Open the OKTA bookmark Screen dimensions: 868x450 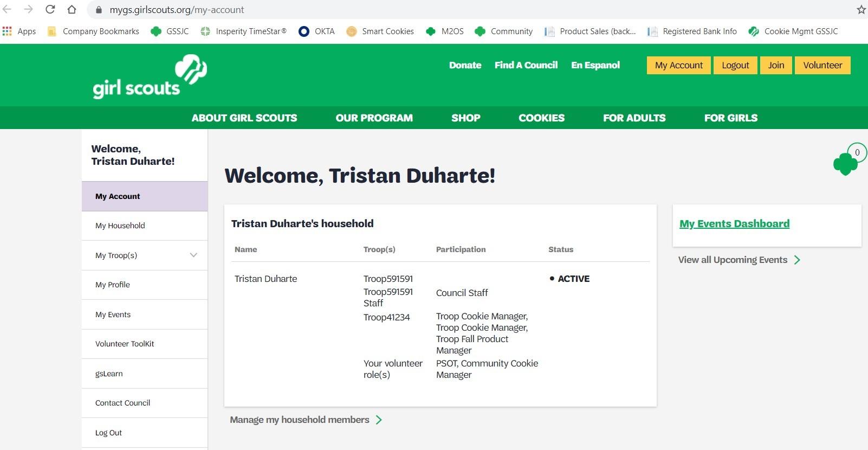click(316, 31)
